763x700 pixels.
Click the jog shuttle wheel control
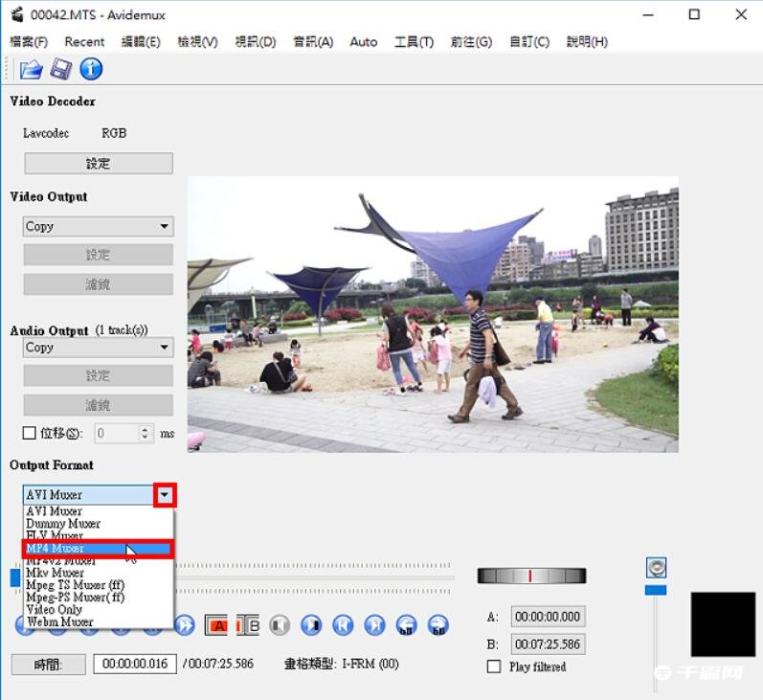point(532,576)
